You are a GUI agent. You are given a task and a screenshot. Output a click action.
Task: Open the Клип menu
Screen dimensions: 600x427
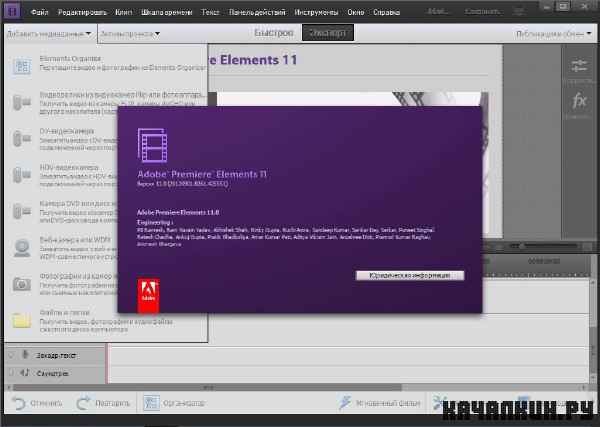coord(124,12)
